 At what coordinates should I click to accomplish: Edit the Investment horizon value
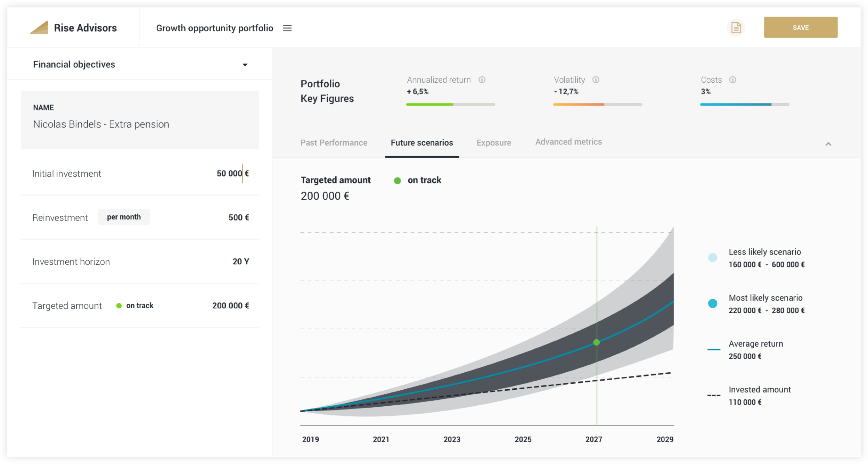click(x=240, y=262)
